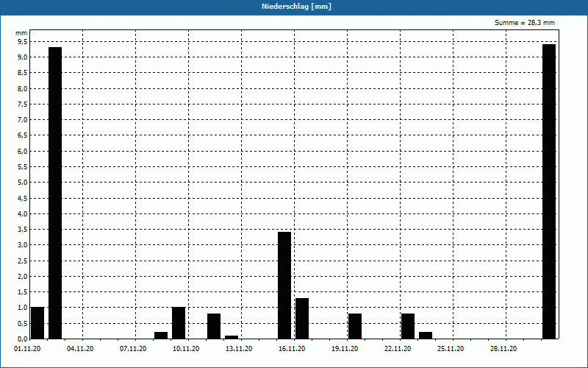Click the 8,0 y-axis value
Screen dimensions: 588x368
tap(23, 88)
